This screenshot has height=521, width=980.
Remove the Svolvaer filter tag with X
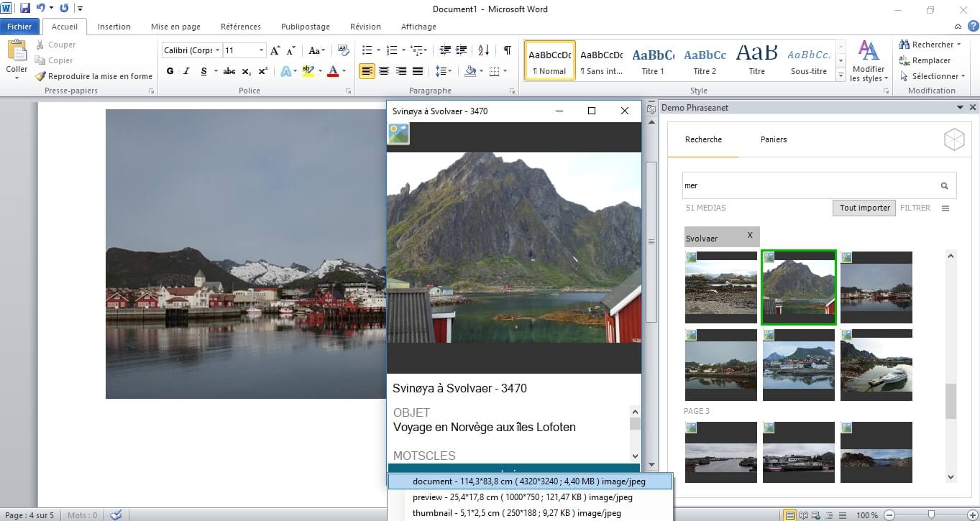(750, 235)
